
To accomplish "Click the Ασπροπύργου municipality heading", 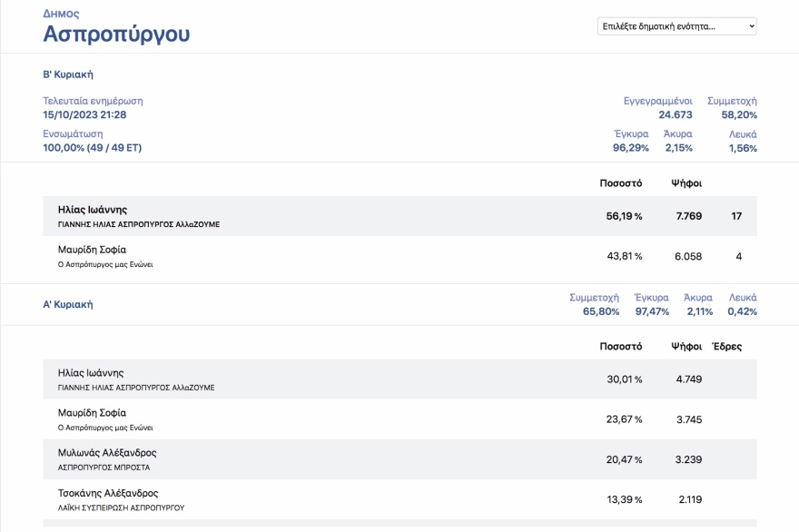I will [x=116, y=34].
